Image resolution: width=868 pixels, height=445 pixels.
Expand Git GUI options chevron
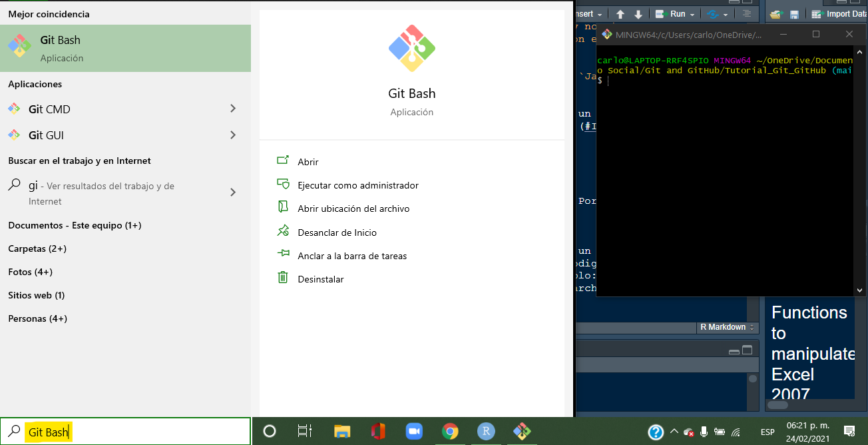click(x=232, y=135)
